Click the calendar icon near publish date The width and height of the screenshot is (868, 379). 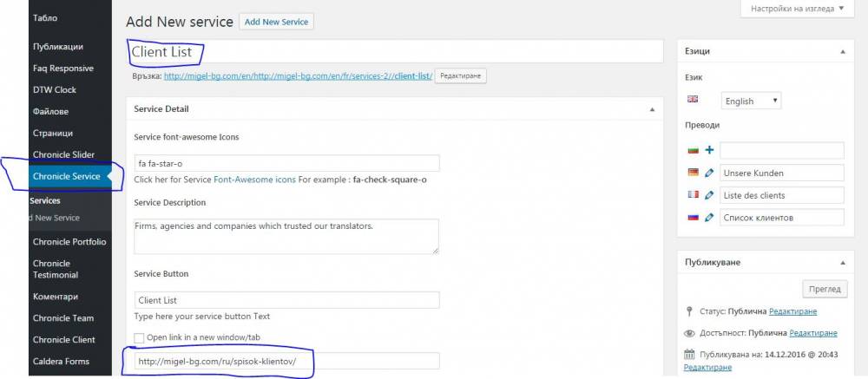point(689,355)
